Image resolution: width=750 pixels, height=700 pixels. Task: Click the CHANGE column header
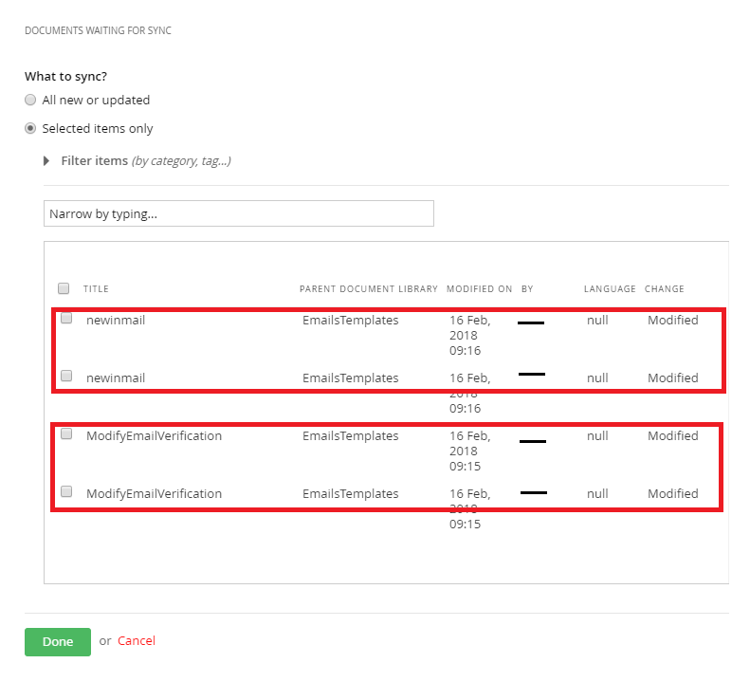(x=665, y=289)
